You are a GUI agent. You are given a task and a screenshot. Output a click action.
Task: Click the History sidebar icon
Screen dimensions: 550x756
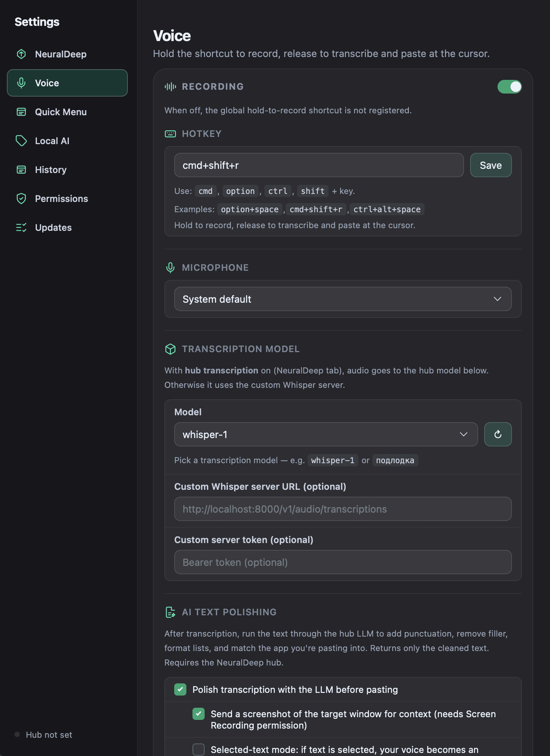click(x=21, y=170)
